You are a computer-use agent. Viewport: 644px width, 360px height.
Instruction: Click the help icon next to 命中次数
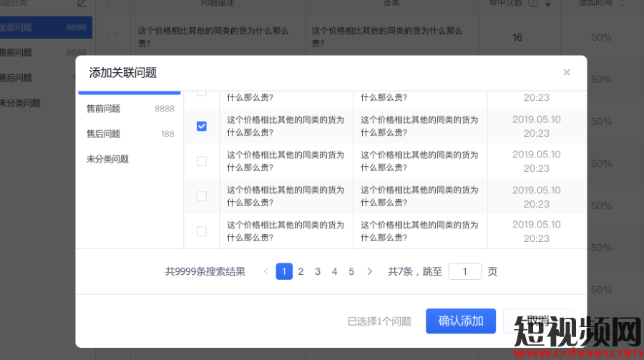click(532, 4)
